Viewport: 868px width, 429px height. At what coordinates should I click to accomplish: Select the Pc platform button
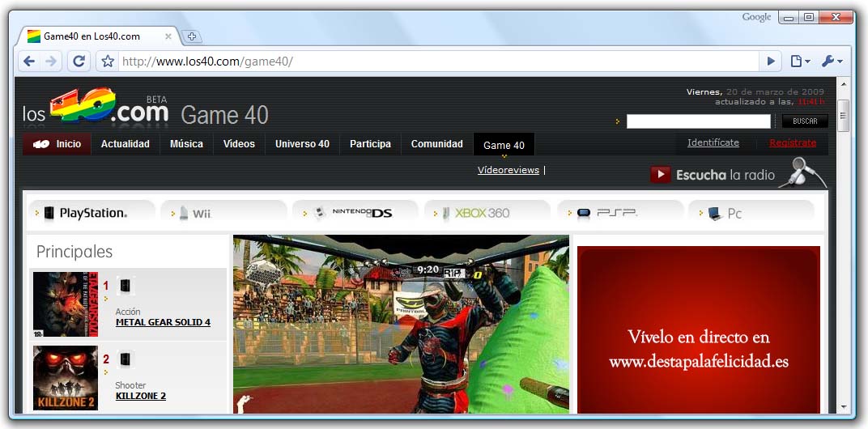point(751,213)
